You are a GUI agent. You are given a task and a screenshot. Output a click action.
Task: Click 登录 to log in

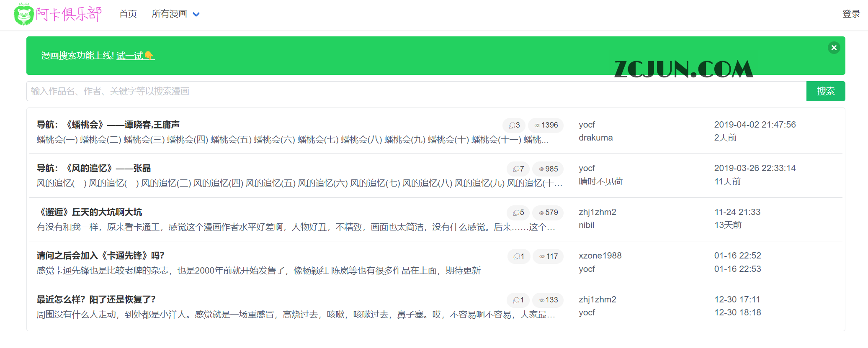tap(851, 14)
